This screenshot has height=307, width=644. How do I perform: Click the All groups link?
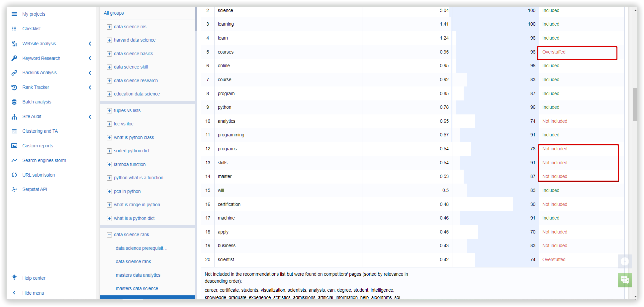coord(114,13)
